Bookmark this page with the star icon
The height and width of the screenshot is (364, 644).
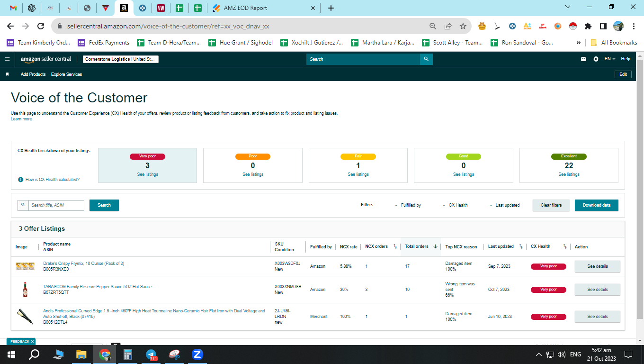coord(463,26)
